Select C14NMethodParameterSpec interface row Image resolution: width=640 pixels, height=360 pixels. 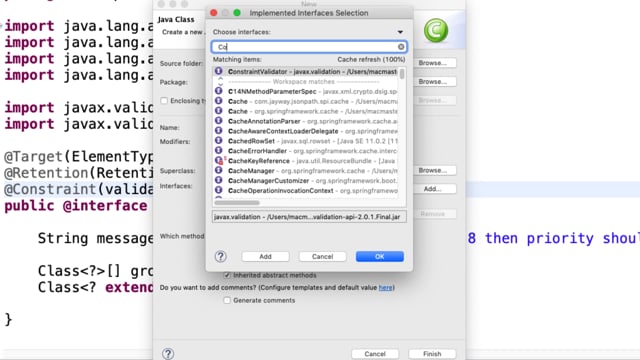tap(305, 91)
